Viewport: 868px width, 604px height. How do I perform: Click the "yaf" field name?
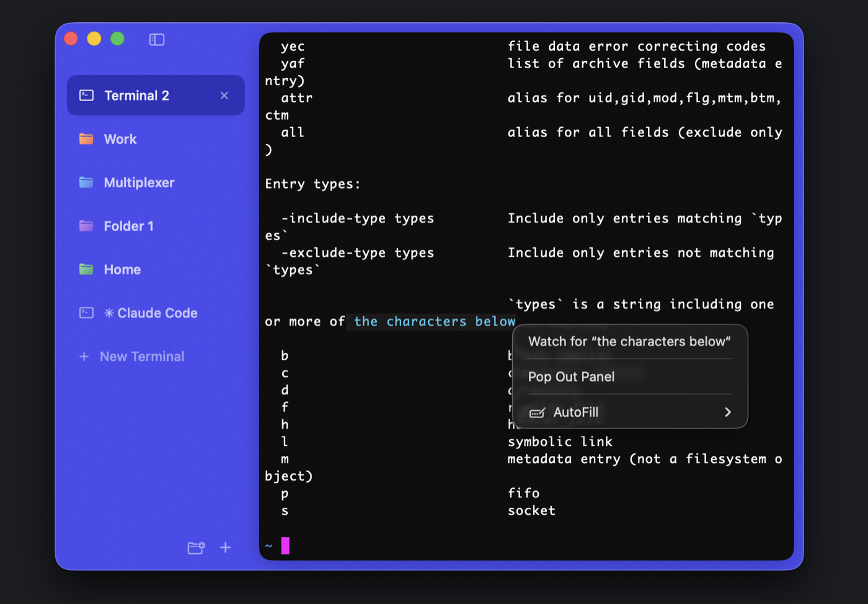[293, 64]
